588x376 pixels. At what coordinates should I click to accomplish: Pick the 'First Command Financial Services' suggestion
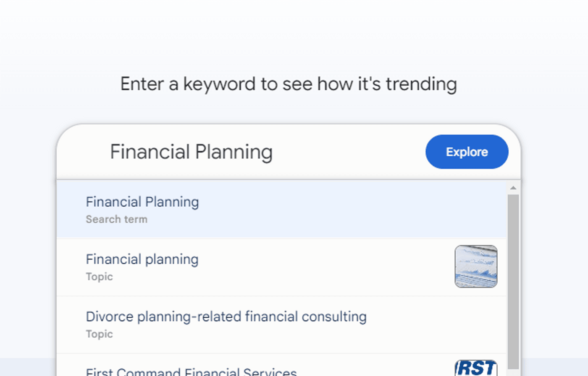coord(192,371)
